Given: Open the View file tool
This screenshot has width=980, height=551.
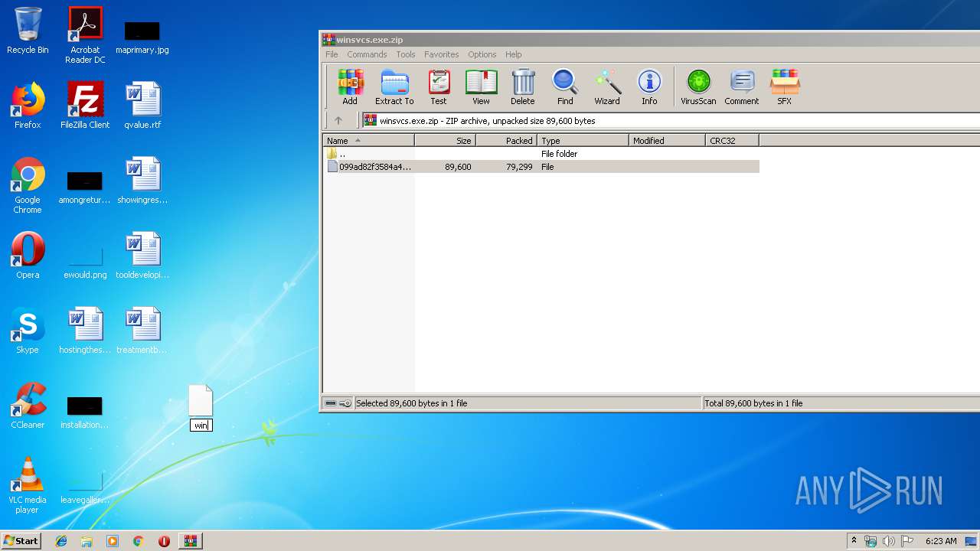Looking at the screenshot, I should [x=481, y=86].
